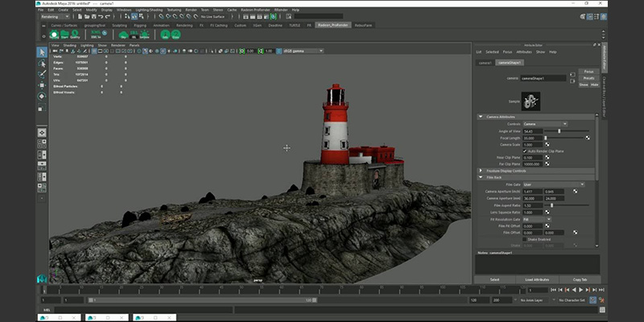
Task: Click the Presets button
Action: tap(588, 78)
